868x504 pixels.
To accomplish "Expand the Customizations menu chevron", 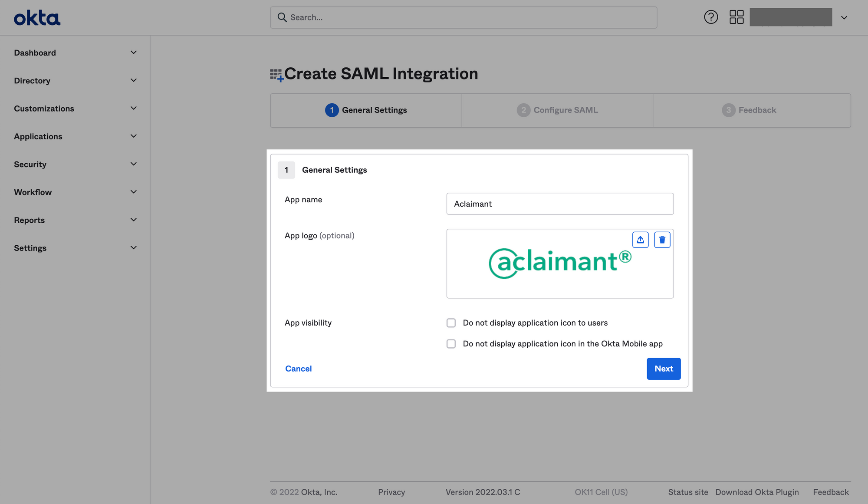I will pos(134,108).
